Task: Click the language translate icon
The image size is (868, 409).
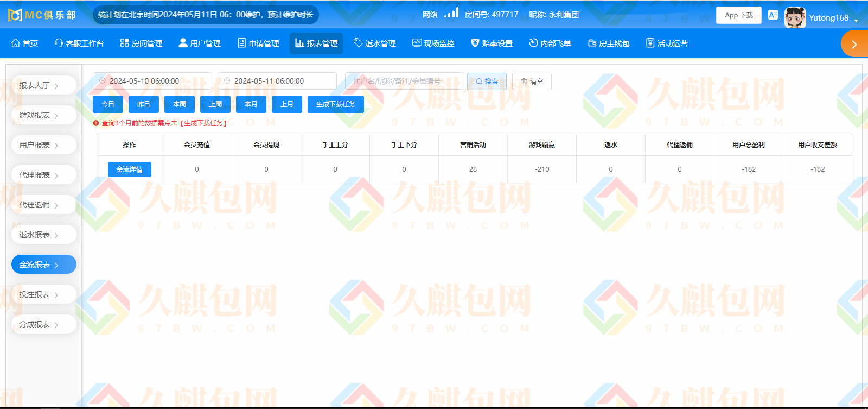Action: [x=773, y=15]
